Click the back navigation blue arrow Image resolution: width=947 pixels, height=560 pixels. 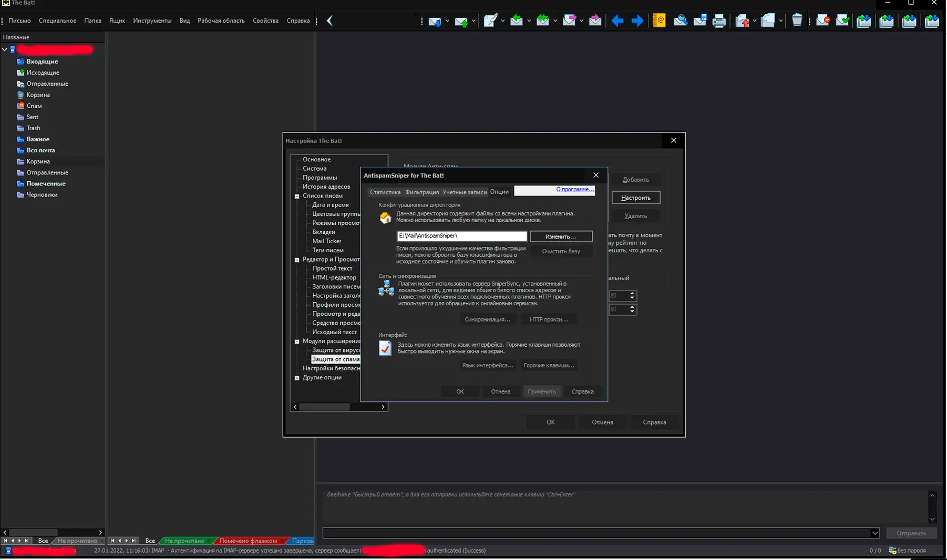point(617,21)
